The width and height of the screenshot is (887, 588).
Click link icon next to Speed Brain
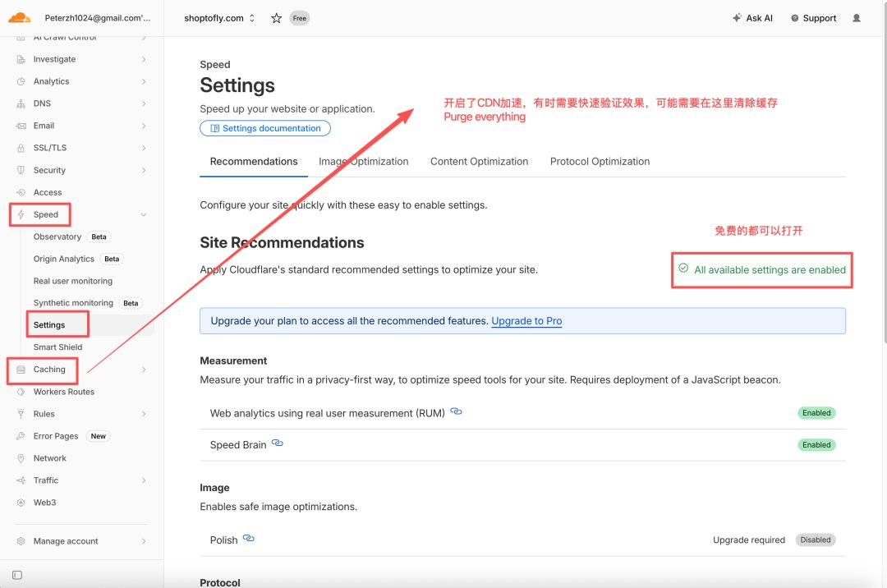pyautogui.click(x=278, y=443)
